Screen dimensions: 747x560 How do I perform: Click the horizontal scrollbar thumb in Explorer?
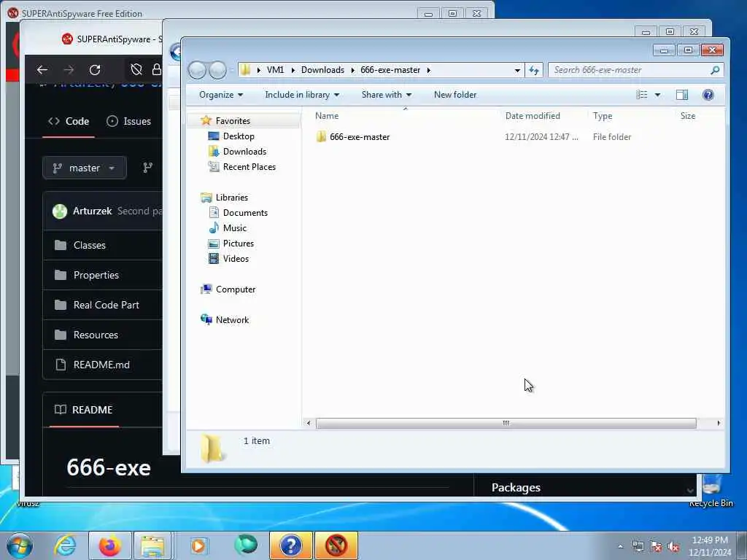506,423
